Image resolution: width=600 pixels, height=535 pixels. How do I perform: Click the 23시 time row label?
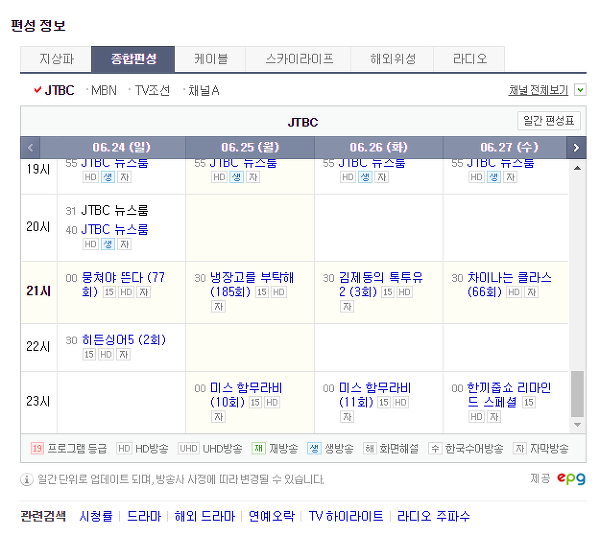point(38,401)
